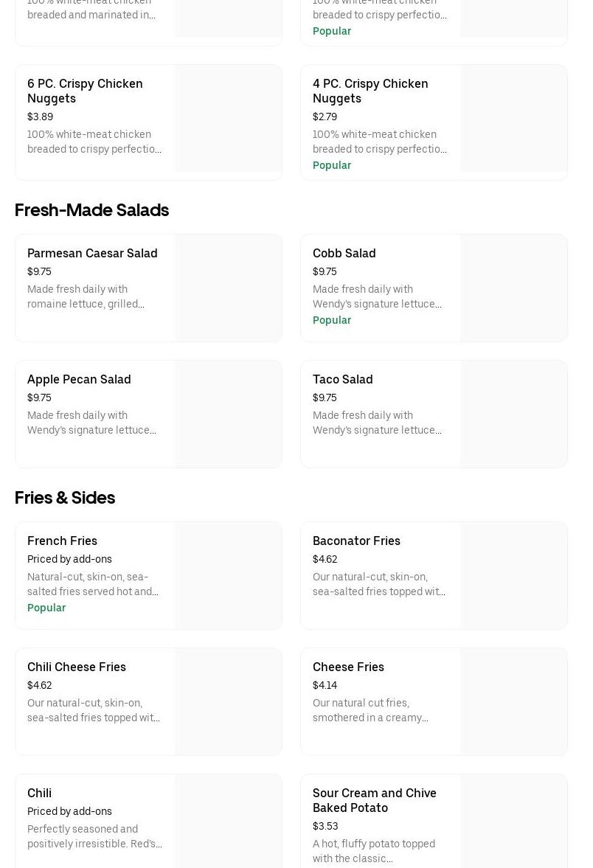Click the Cobb Salad image thumbnail

click(x=513, y=288)
